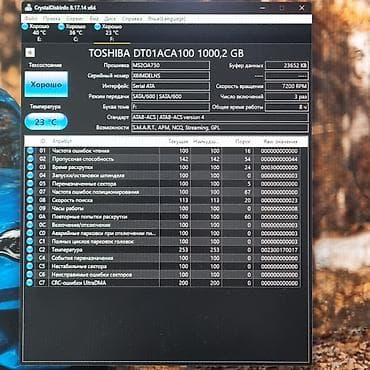
Task: Click the TOSHIBA DT01ACA100 1000,2 GB title
Action: (x=166, y=53)
